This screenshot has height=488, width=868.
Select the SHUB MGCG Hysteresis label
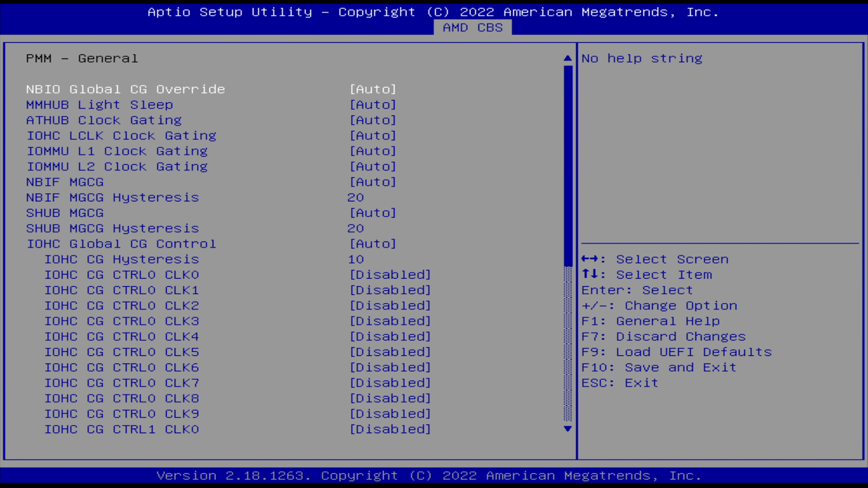point(113,229)
